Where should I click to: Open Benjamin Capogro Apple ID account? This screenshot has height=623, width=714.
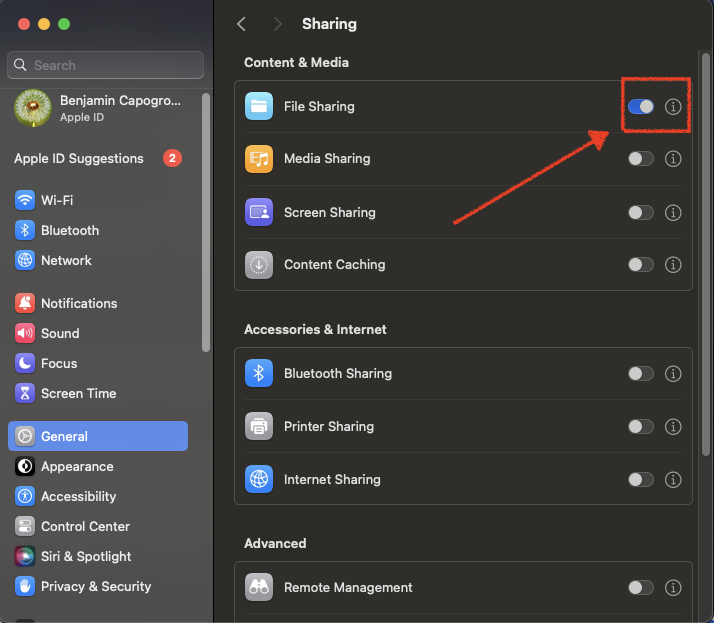point(98,108)
